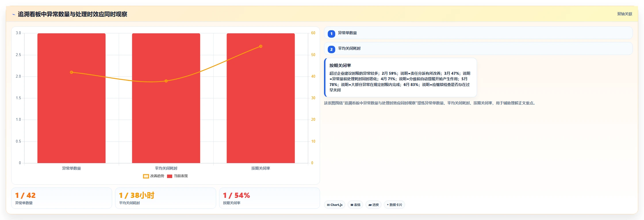
Task: Click the red 当前表现 legend swatch
Action: click(x=170, y=176)
